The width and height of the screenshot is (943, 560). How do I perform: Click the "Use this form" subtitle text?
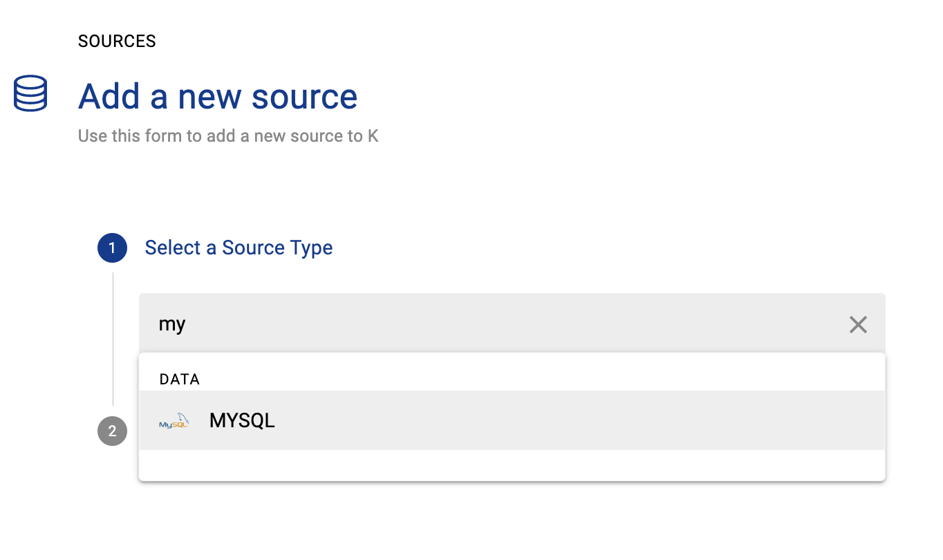click(228, 136)
